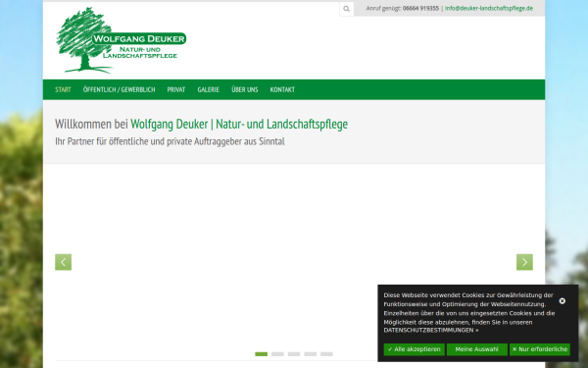Click Meine Auswahl cookie button

[x=476, y=349]
